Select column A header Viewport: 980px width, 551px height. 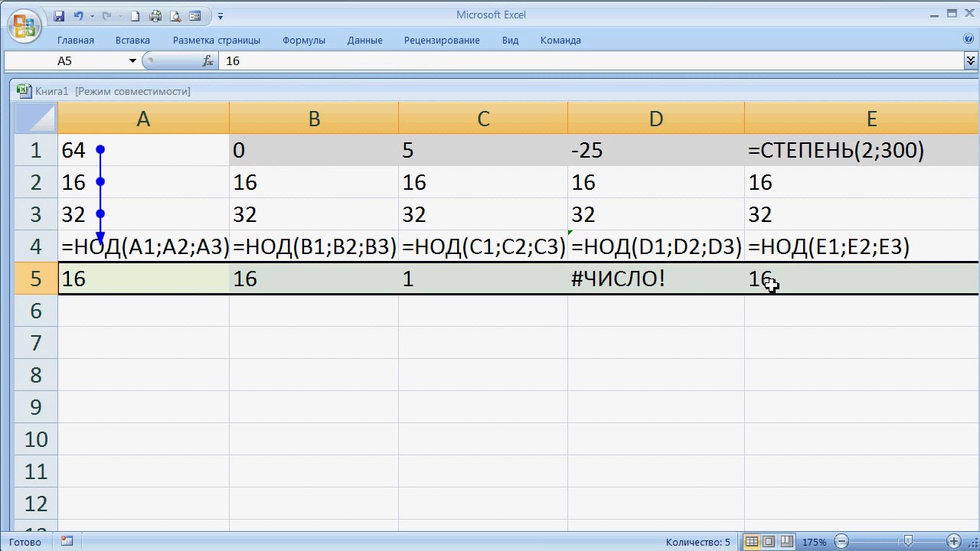(x=143, y=118)
